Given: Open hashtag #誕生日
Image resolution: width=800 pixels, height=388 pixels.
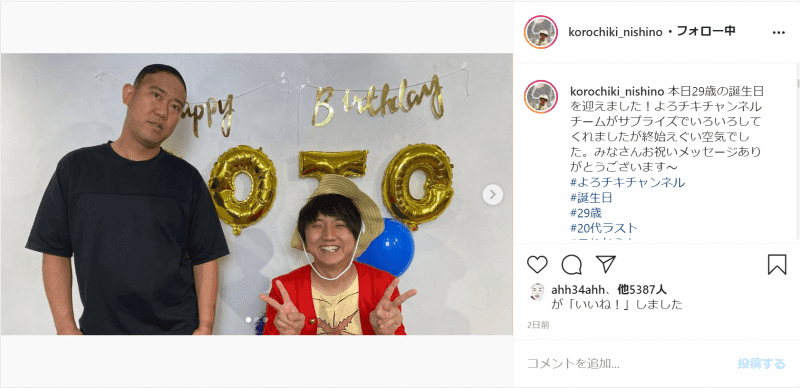Looking at the screenshot, I should tap(591, 198).
